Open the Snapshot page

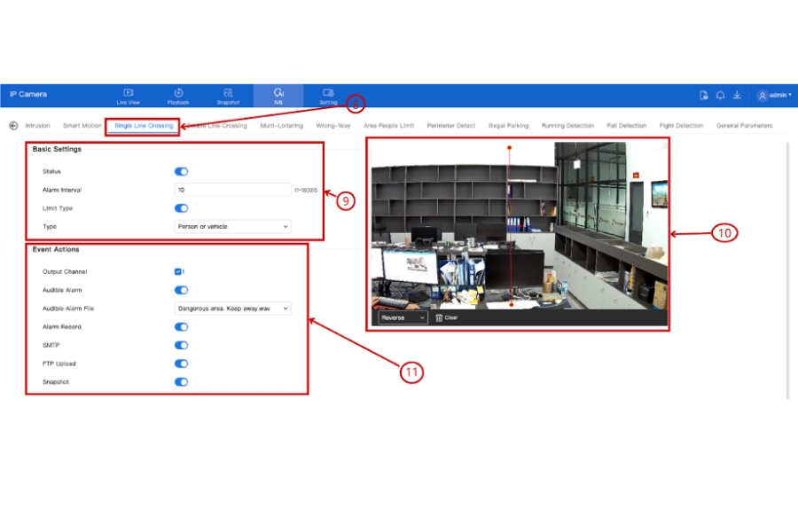point(228,96)
